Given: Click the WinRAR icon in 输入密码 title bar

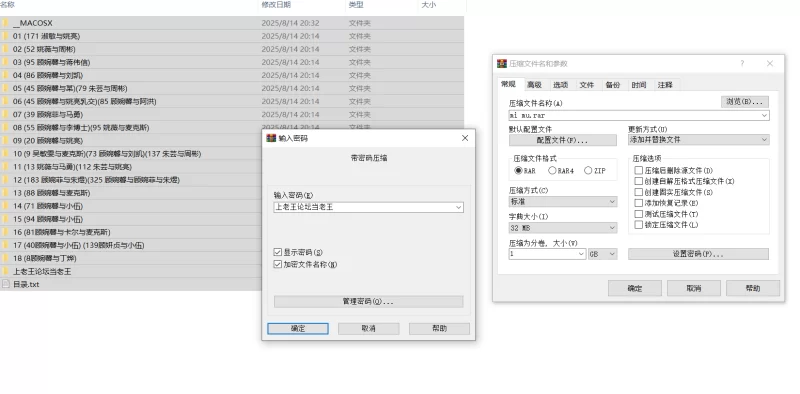Looking at the screenshot, I should click(x=271, y=138).
